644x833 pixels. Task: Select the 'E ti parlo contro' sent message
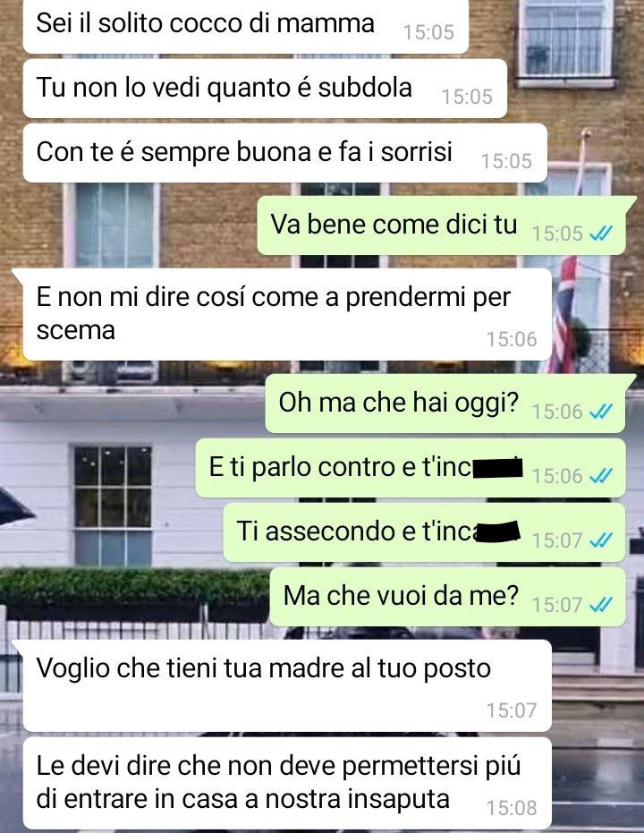click(x=411, y=468)
